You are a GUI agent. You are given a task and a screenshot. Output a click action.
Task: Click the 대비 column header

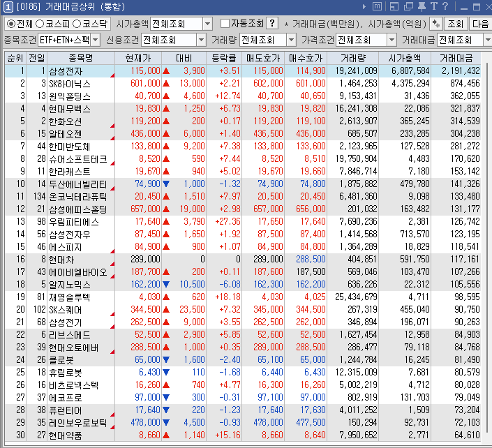coord(184,58)
